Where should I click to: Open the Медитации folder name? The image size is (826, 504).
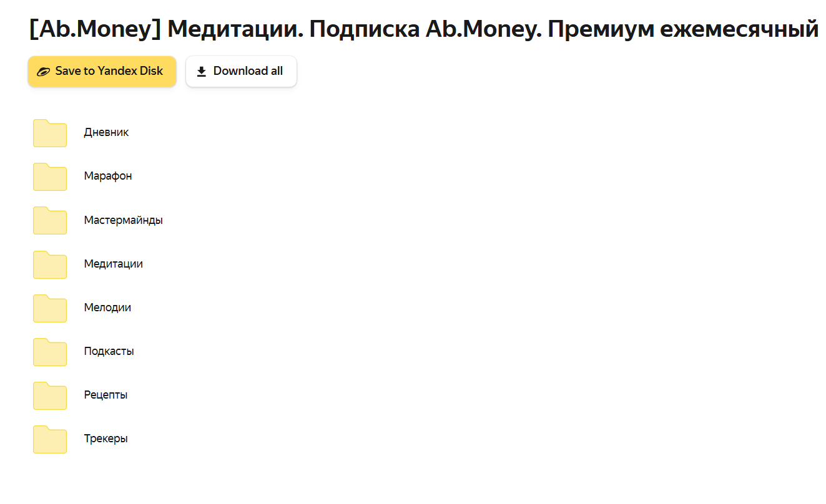[113, 264]
